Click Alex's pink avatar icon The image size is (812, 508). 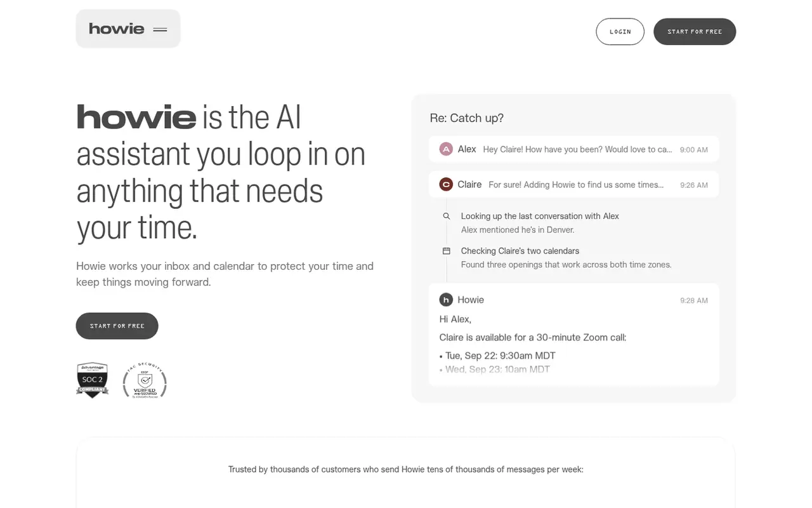pyautogui.click(x=446, y=149)
